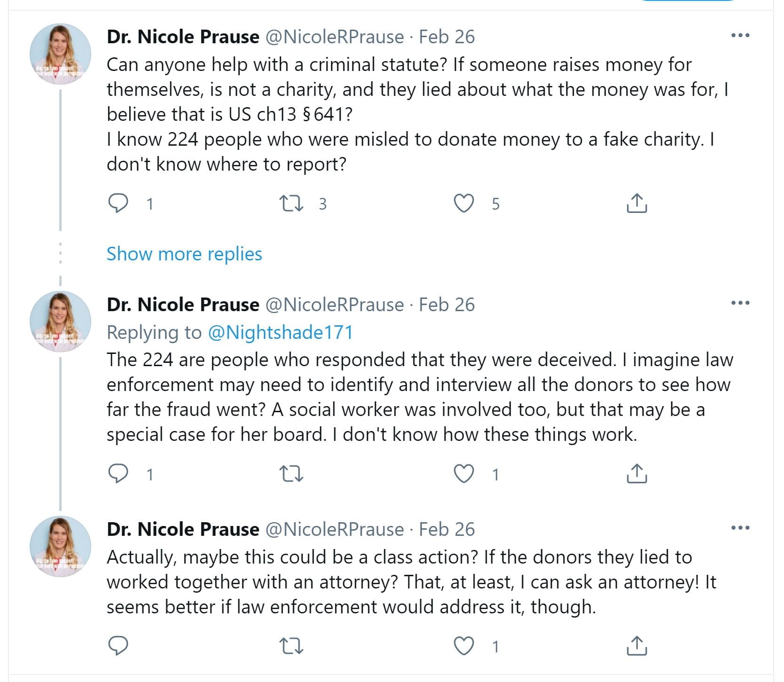Image resolution: width=784 pixels, height=682 pixels.
Task: Retweet the reply to @Nightshade171
Action: 291,474
